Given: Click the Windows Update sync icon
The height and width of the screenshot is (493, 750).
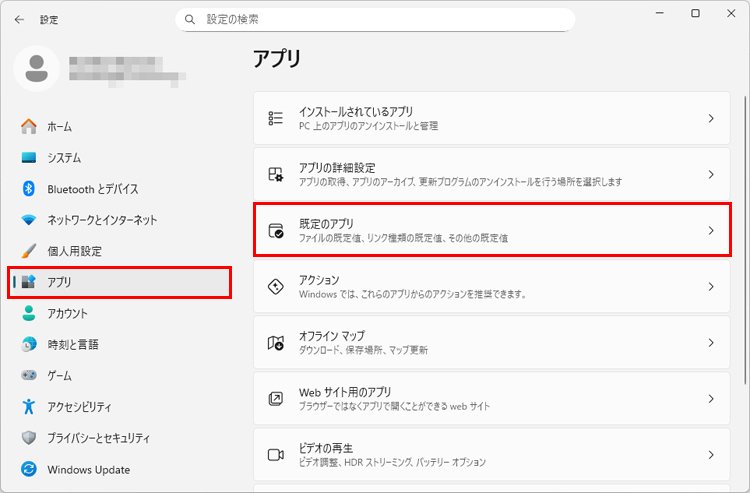Looking at the screenshot, I should [x=29, y=469].
